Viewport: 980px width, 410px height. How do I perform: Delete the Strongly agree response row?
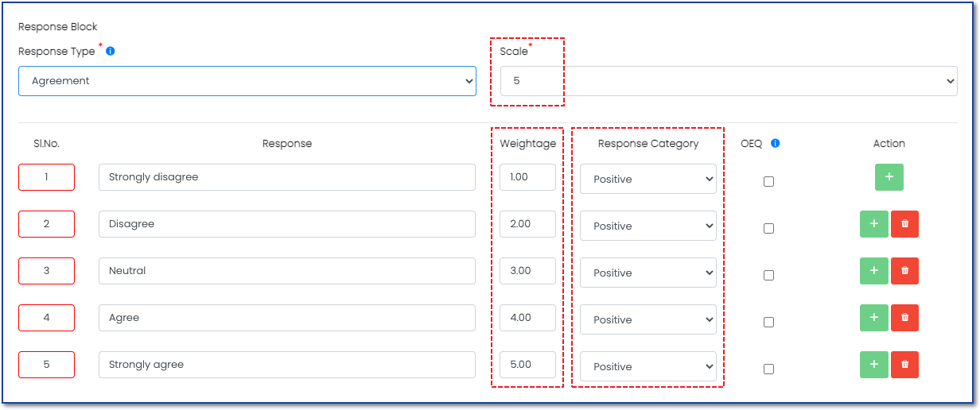coord(904,365)
